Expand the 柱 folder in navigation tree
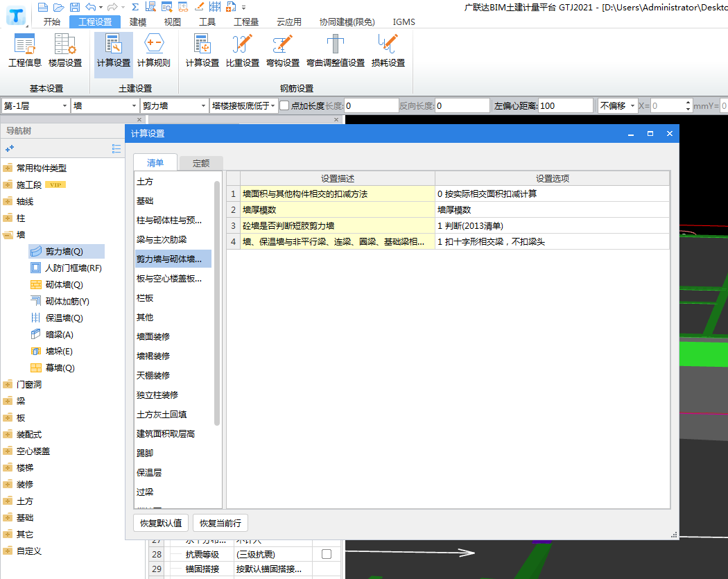The image size is (728, 579). 8,218
